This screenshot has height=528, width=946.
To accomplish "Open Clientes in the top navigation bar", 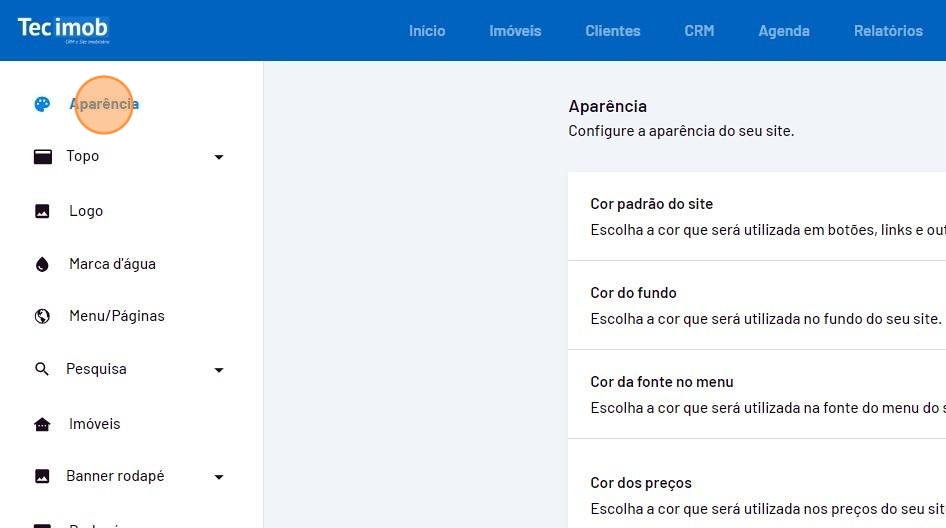I will 612,31.
